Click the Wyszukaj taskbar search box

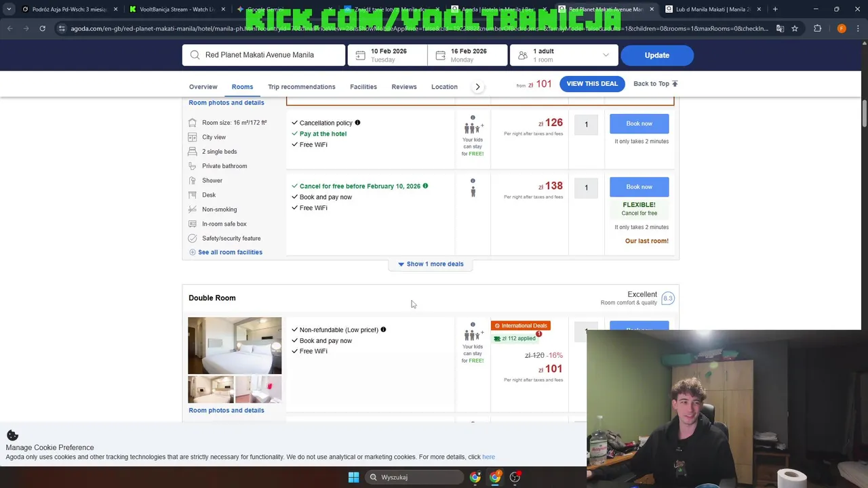414,477
